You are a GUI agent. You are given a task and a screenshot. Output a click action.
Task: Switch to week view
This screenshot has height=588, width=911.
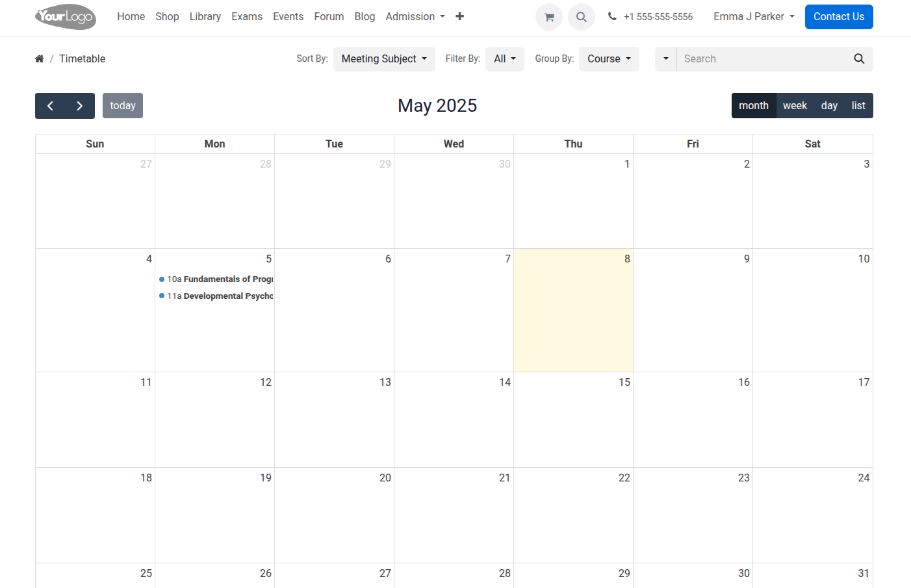[x=795, y=106]
